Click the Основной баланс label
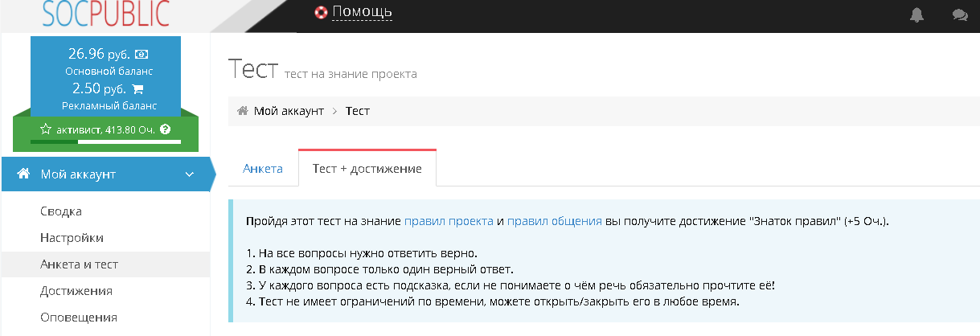980x336 pixels. (x=109, y=71)
